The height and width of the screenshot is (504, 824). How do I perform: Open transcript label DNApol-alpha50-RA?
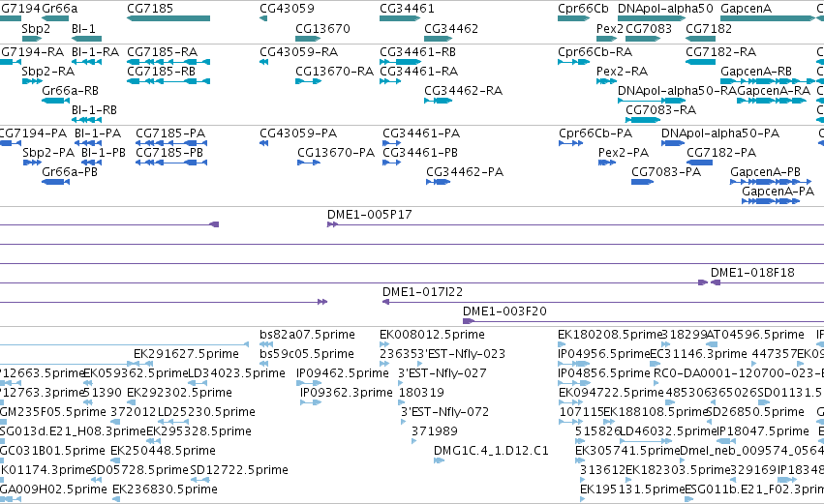click(678, 90)
